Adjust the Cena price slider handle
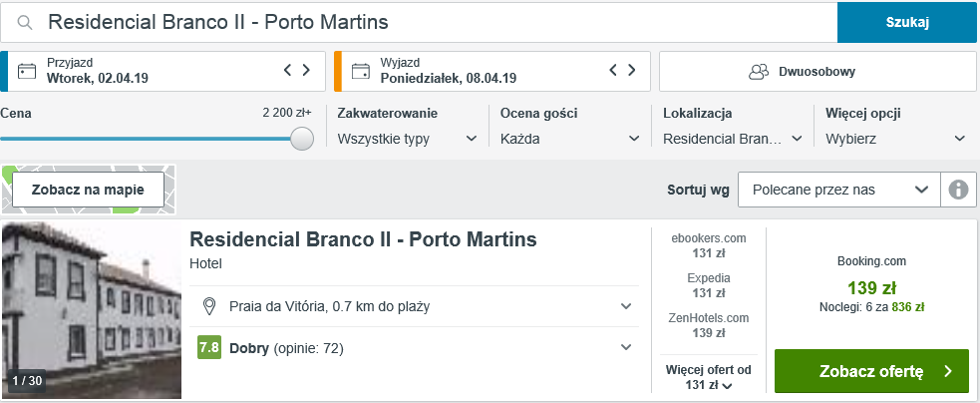 pos(302,139)
